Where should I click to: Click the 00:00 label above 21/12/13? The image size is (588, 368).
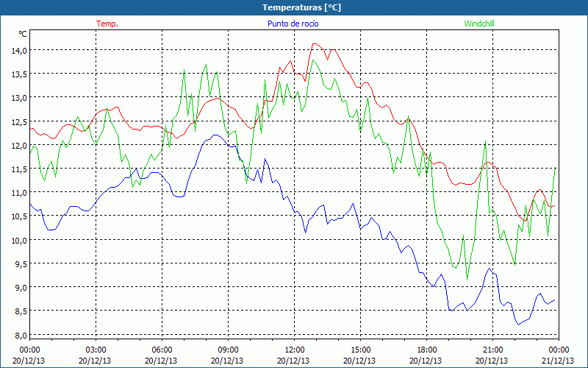point(559,350)
